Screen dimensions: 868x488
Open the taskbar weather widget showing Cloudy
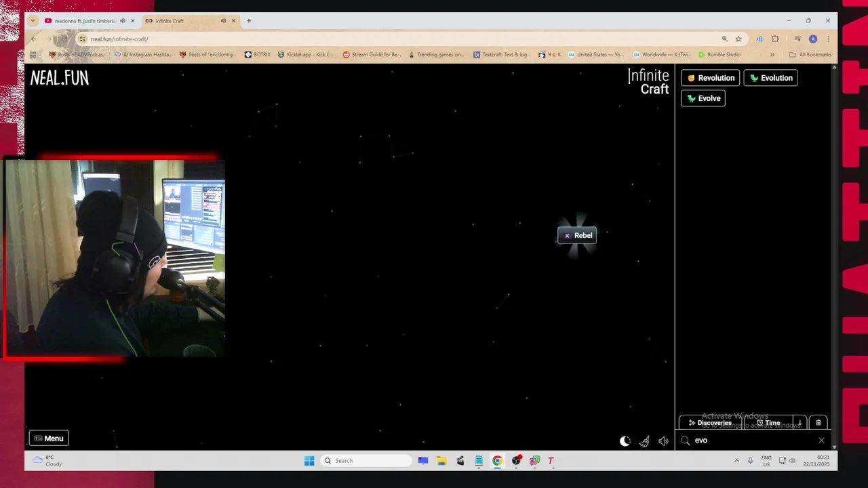tap(47, 461)
